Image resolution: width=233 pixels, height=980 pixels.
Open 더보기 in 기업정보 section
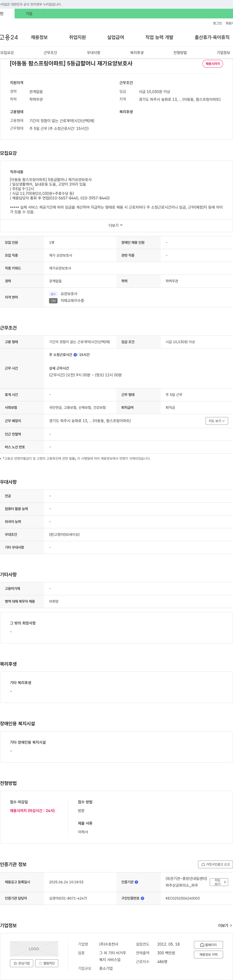225,926
